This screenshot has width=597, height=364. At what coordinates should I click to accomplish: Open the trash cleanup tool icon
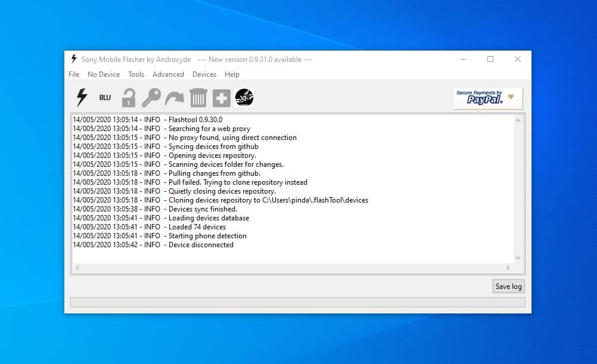click(197, 97)
